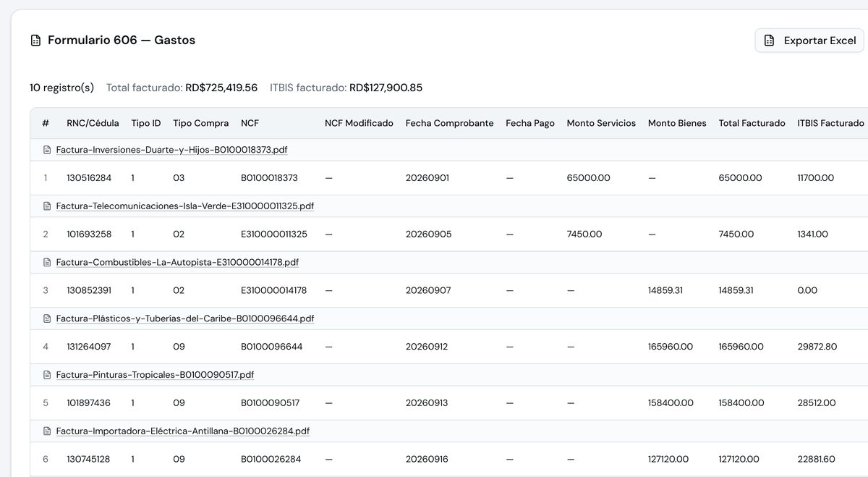The width and height of the screenshot is (868, 477).
Task: Open Factura-Combustibles-La-Autopista-E310000014178.pdf
Action: pyautogui.click(x=177, y=262)
